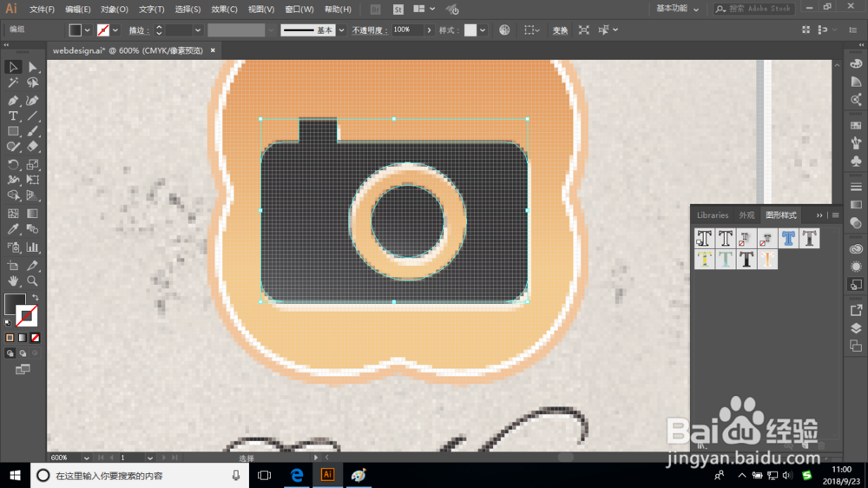Expand the opacity slider arrow
This screenshot has height=488, width=868.
point(429,30)
